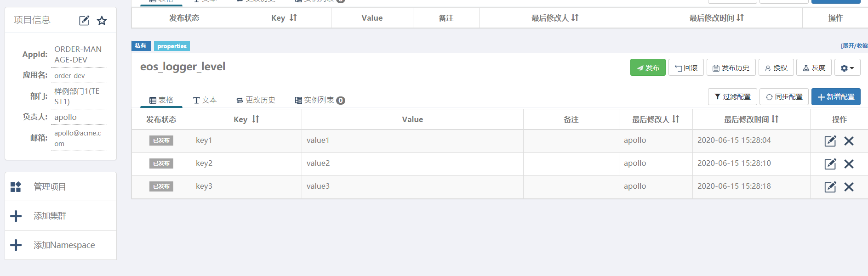Viewport: 868px width, 276px height.
Task: Delete the key3 configuration row
Action: 849,187
